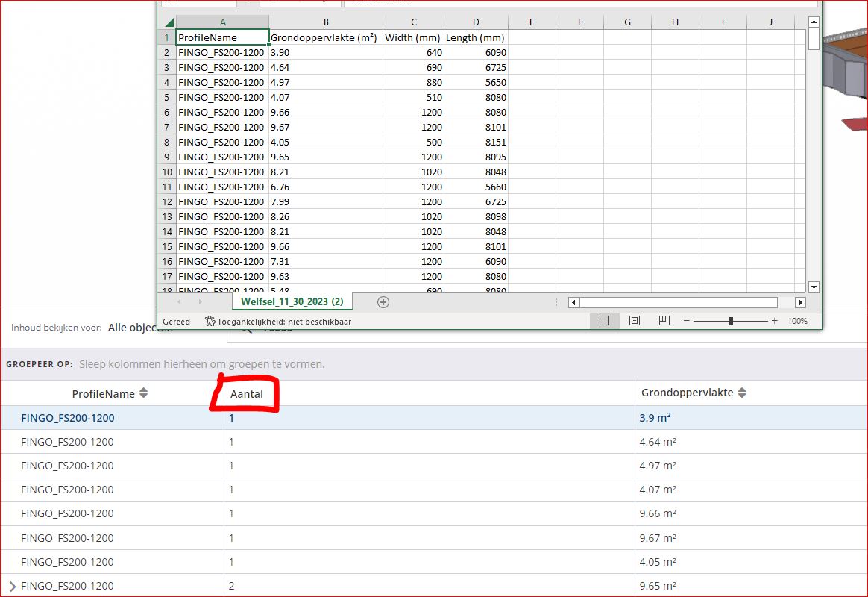Open Page Layout view from the status bar

[634, 320]
